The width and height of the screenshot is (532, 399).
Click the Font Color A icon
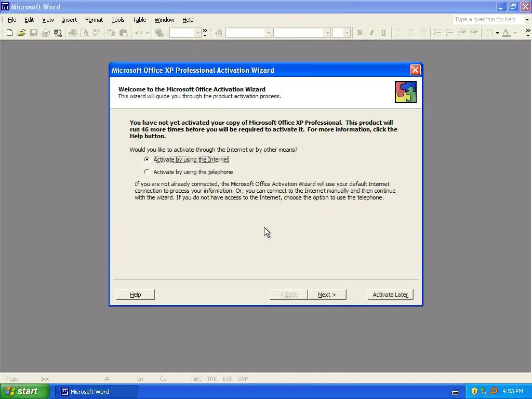pyautogui.click(x=506, y=33)
